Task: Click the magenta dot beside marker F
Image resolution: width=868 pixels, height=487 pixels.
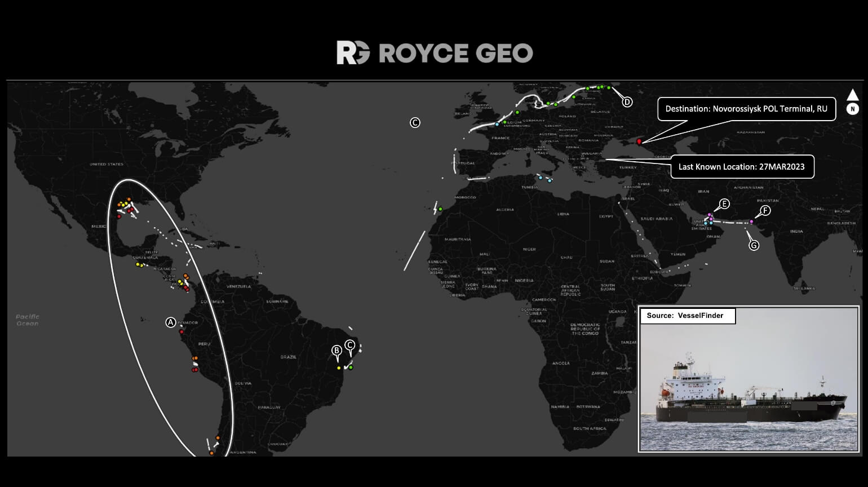Action: tap(751, 222)
